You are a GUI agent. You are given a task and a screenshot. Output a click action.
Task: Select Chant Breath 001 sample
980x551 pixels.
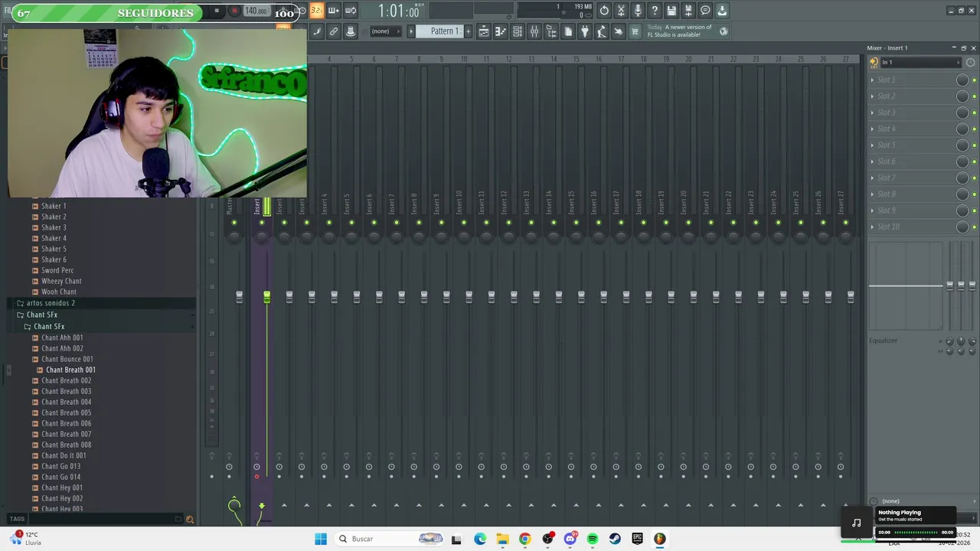pos(70,370)
